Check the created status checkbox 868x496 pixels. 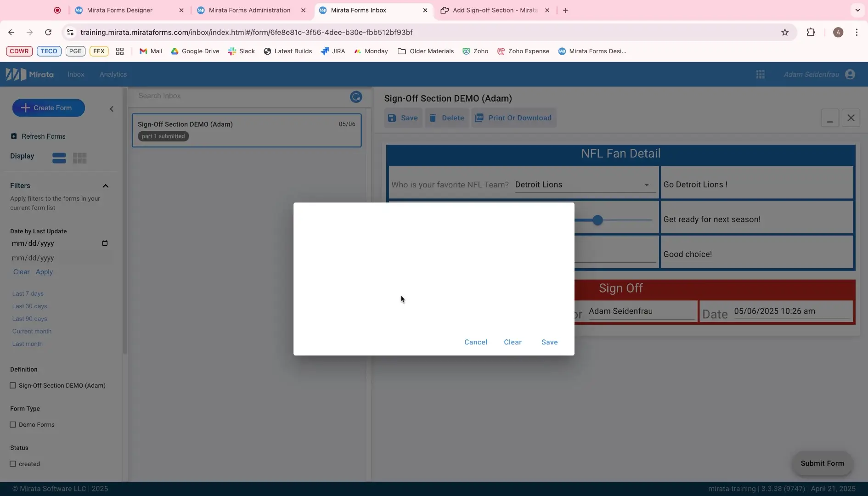[x=13, y=464]
